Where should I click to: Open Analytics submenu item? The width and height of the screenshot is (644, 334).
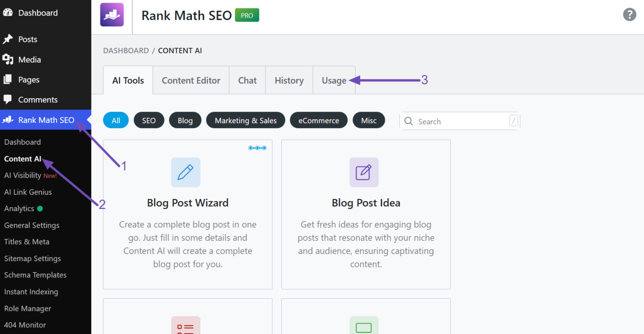coord(19,209)
